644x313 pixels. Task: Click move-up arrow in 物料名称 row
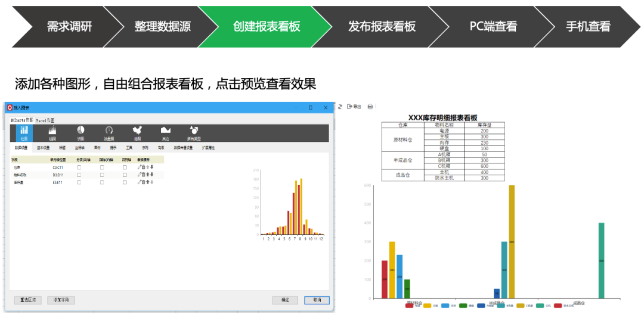(148, 175)
